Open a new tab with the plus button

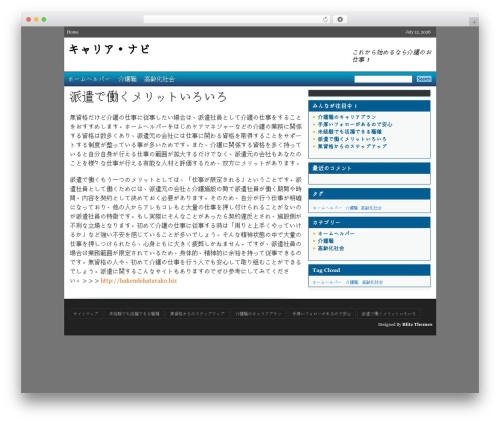tap(474, 22)
